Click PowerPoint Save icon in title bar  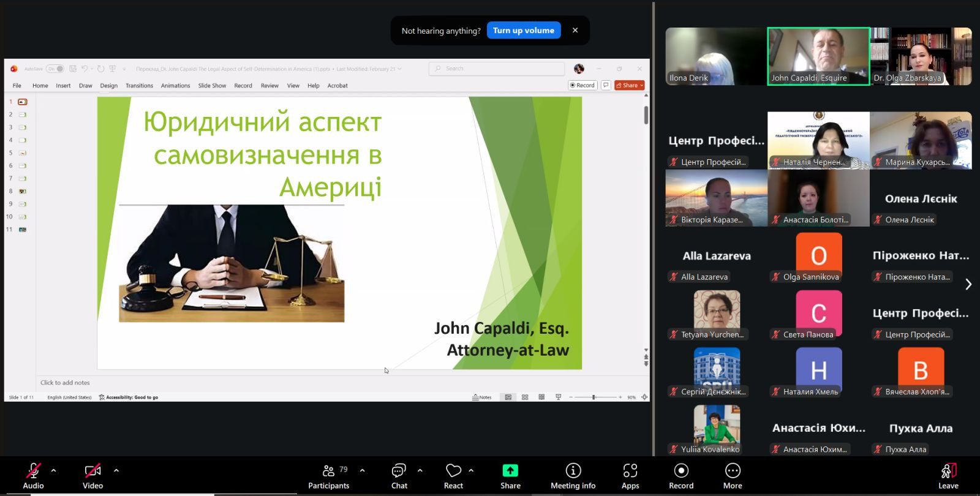pyautogui.click(x=73, y=69)
